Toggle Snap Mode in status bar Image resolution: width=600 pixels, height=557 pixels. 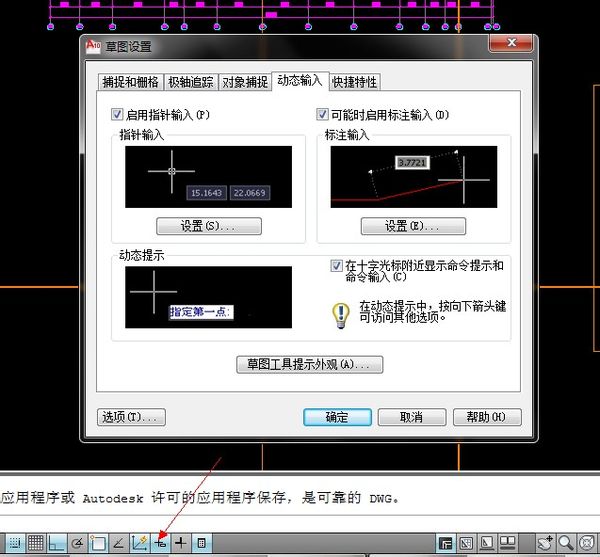click(15, 542)
